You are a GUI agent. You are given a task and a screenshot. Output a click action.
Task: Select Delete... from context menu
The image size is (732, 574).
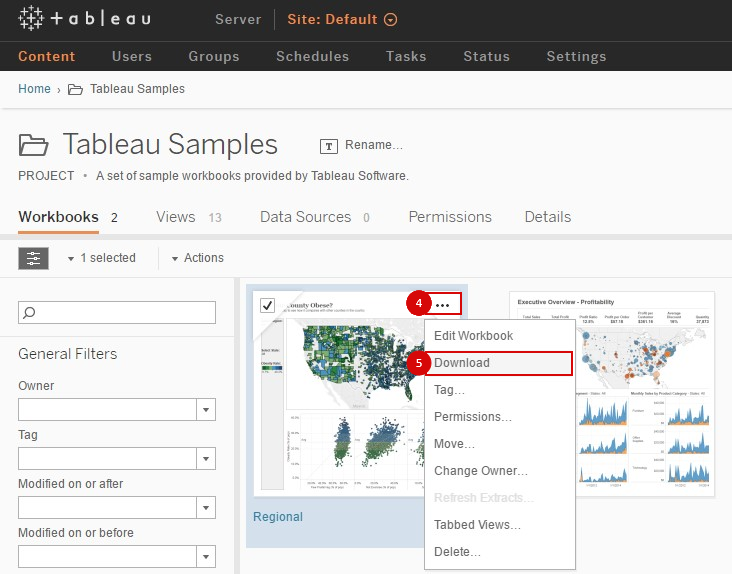click(500, 552)
